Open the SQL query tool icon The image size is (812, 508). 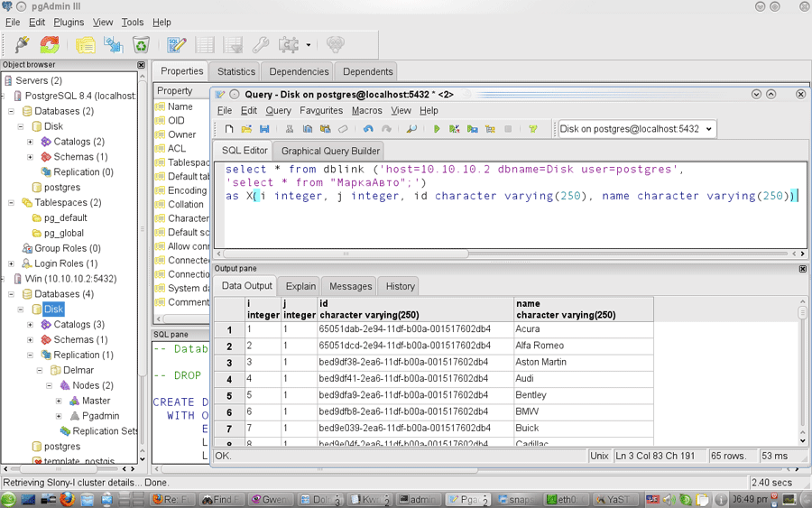tap(177, 44)
